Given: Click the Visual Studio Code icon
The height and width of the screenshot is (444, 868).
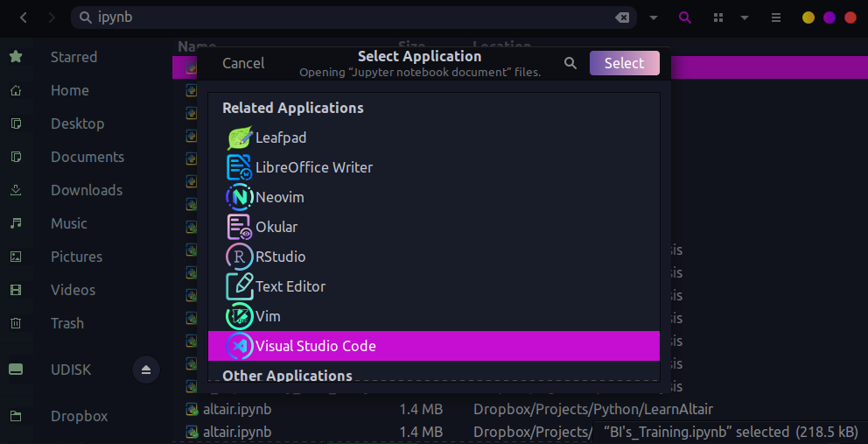Looking at the screenshot, I should (240, 346).
